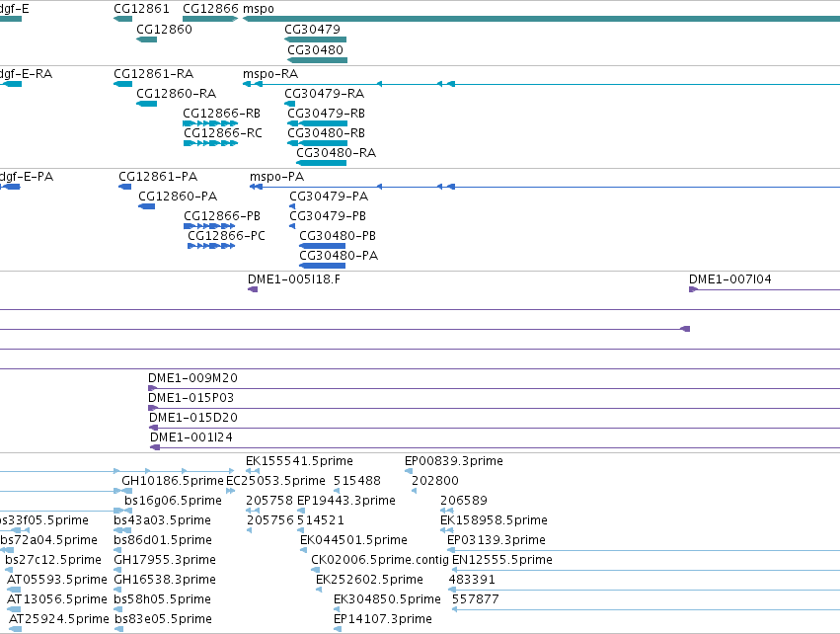
Task: Select the CG30479 gene label
Action: click(x=312, y=30)
